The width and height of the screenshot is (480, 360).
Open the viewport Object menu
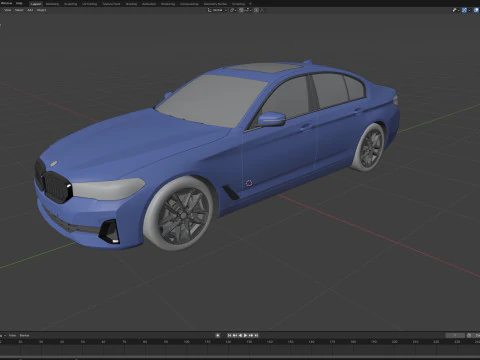tap(41, 10)
